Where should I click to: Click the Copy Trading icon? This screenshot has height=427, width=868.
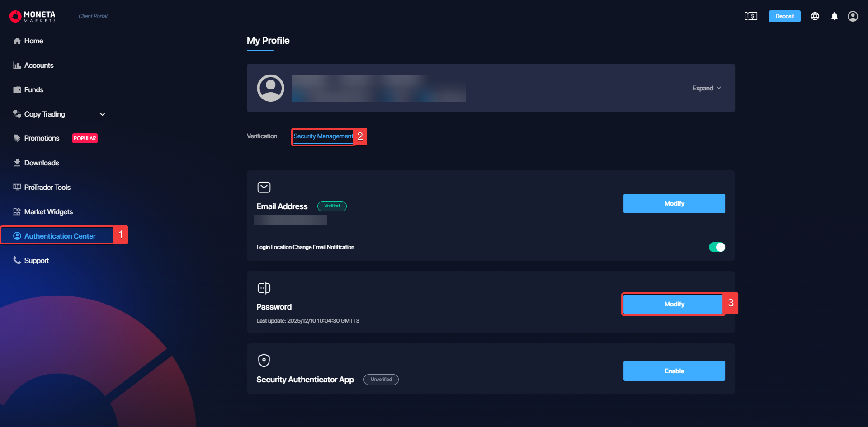tap(17, 114)
